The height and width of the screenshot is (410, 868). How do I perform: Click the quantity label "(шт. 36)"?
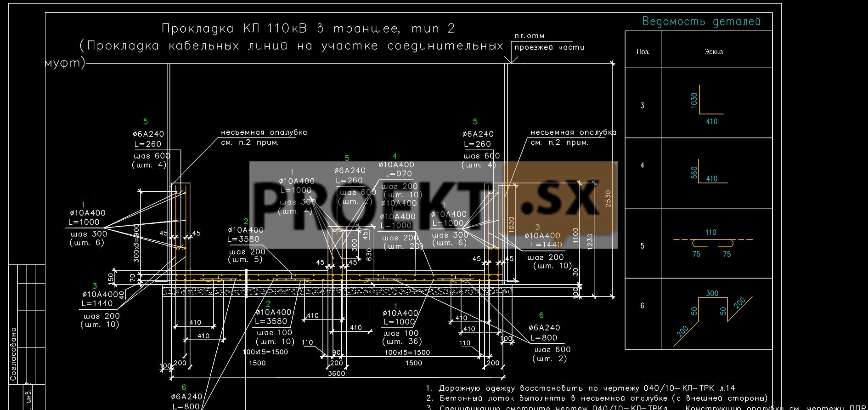(402, 342)
